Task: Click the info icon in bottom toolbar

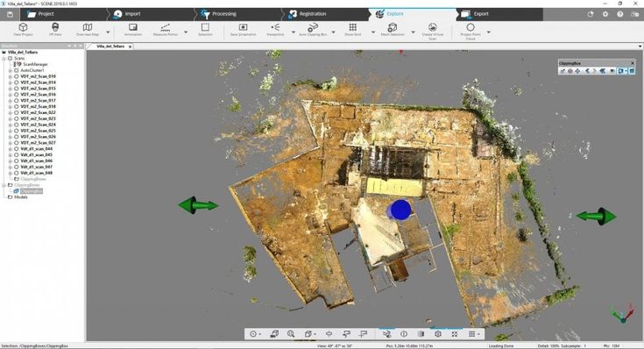Action: [404, 334]
